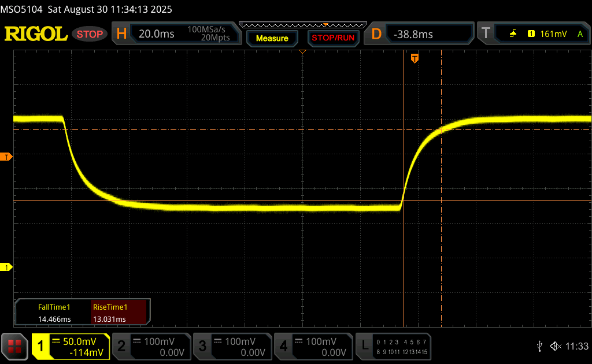The height and width of the screenshot is (364, 592).
Task: Click the RIGOL logo
Action: [36, 34]
